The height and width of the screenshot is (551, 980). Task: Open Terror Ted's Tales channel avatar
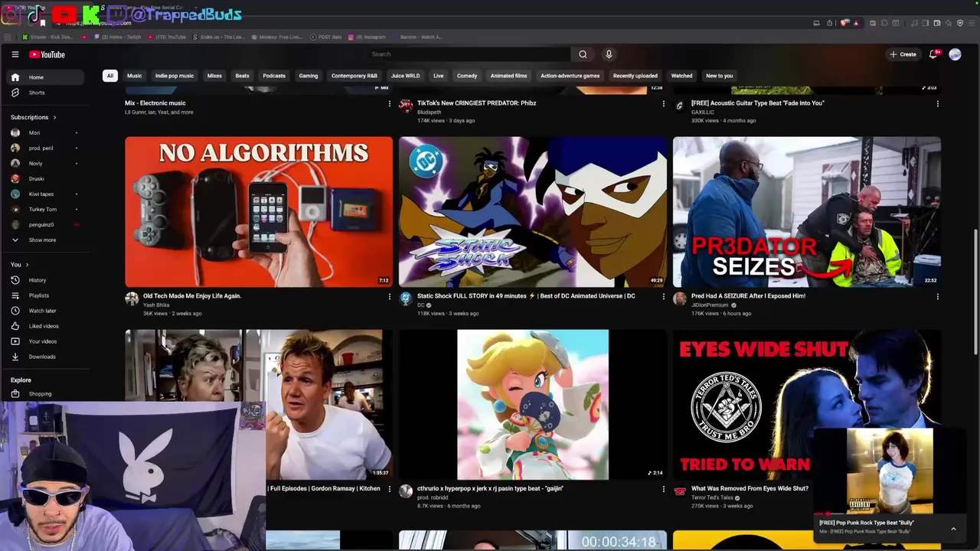680,492
